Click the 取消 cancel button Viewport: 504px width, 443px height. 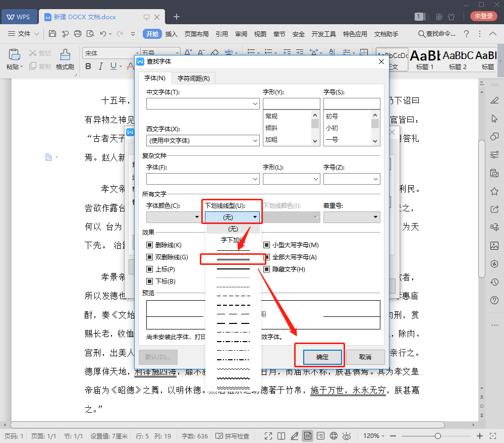pos(365,357)
